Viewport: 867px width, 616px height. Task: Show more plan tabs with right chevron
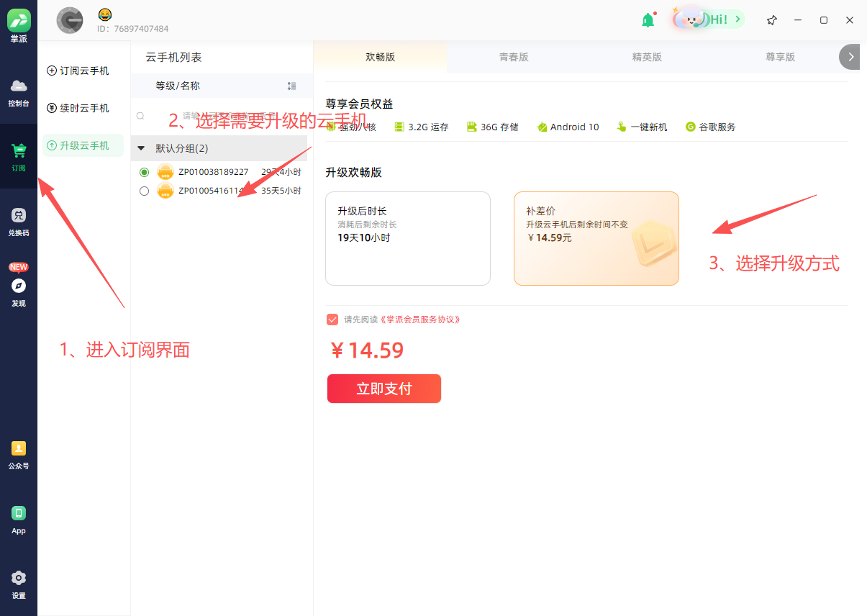[x=850, y=57]
